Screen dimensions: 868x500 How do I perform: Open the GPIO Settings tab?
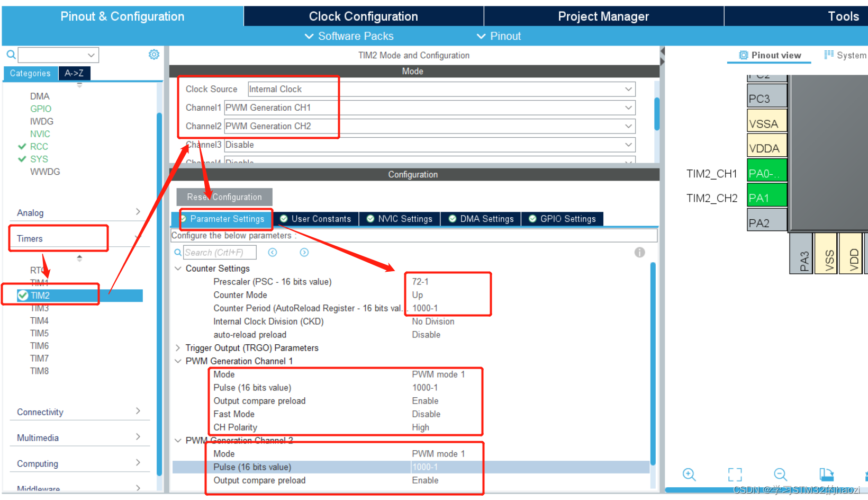coord(563,219)
